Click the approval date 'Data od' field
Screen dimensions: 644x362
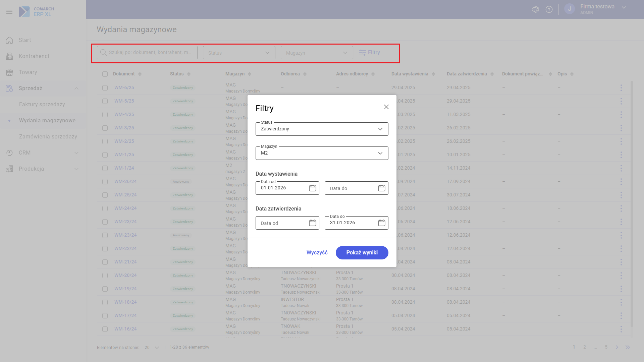coord(282,223)
